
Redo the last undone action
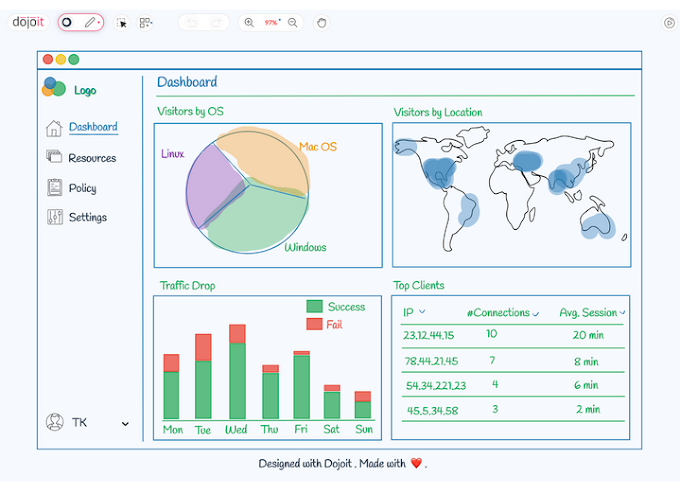(x=216, y=23)
